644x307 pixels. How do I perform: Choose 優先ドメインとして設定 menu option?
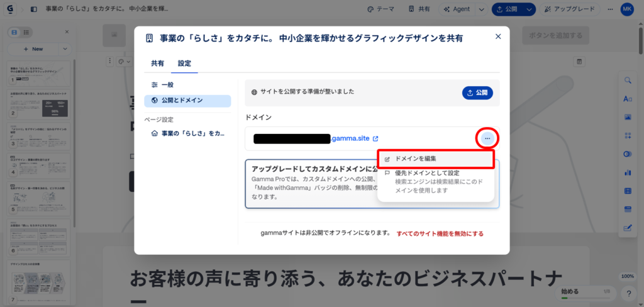(426, 173)
